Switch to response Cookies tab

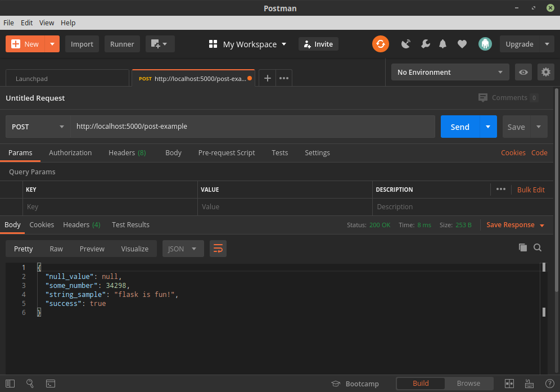pyautogui.click(x=42, y=225)
